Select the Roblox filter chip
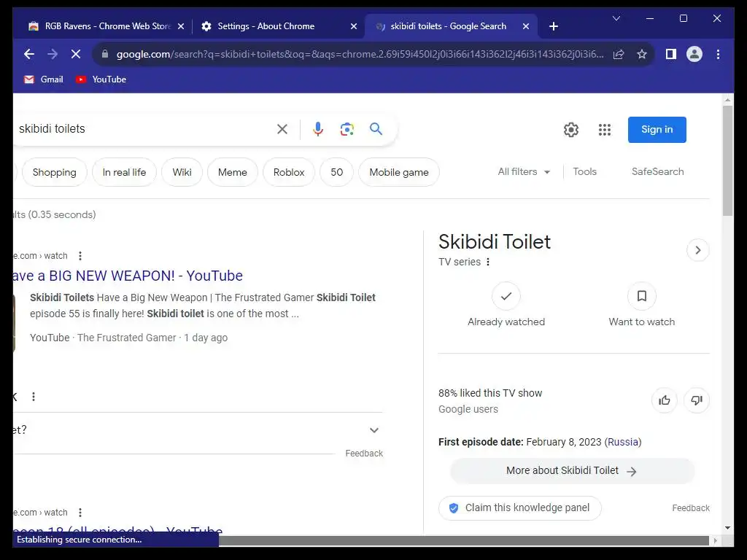The height and width of the screenshot is (560, 747). click(289, 172)
